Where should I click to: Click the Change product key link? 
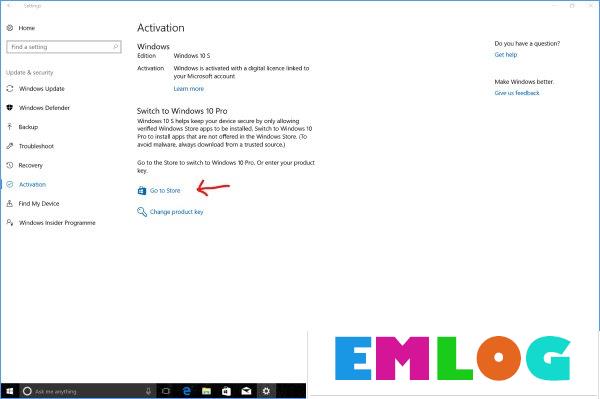(x=176, y=212)
